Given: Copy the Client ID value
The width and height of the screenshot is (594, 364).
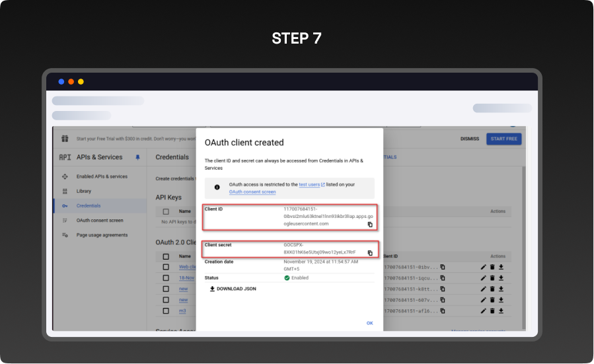Looking at the screenshot, I should pyautogui.click(x=370, y=225).
